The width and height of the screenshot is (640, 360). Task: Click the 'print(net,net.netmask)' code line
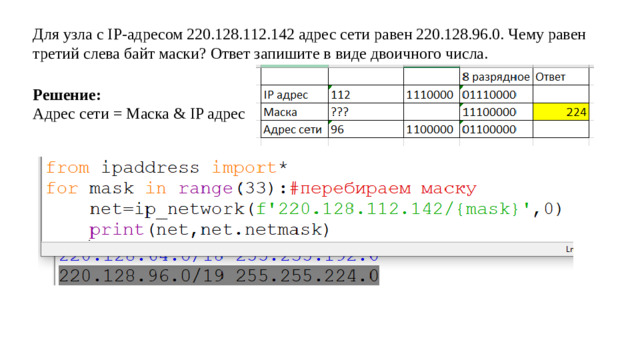(209, 230)
